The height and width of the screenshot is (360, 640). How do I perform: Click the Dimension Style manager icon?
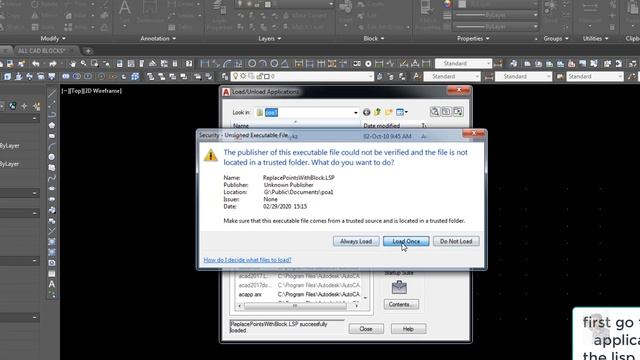[498, 63]
